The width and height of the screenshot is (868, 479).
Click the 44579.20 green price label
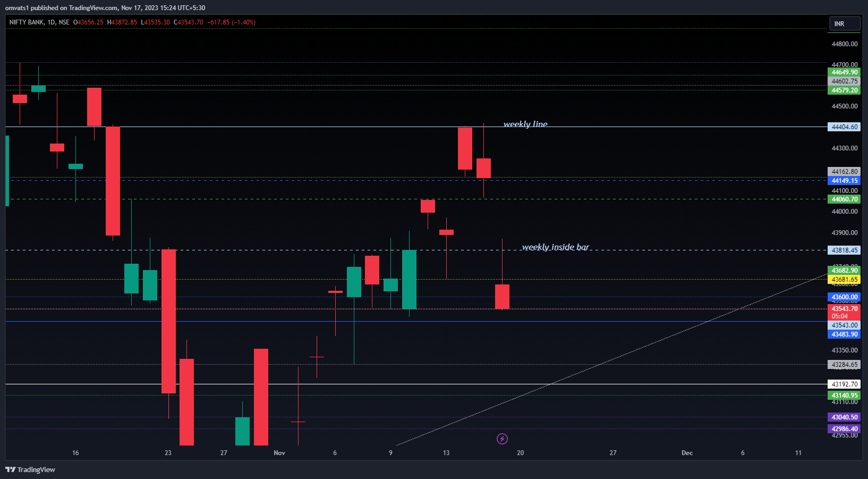844,90
